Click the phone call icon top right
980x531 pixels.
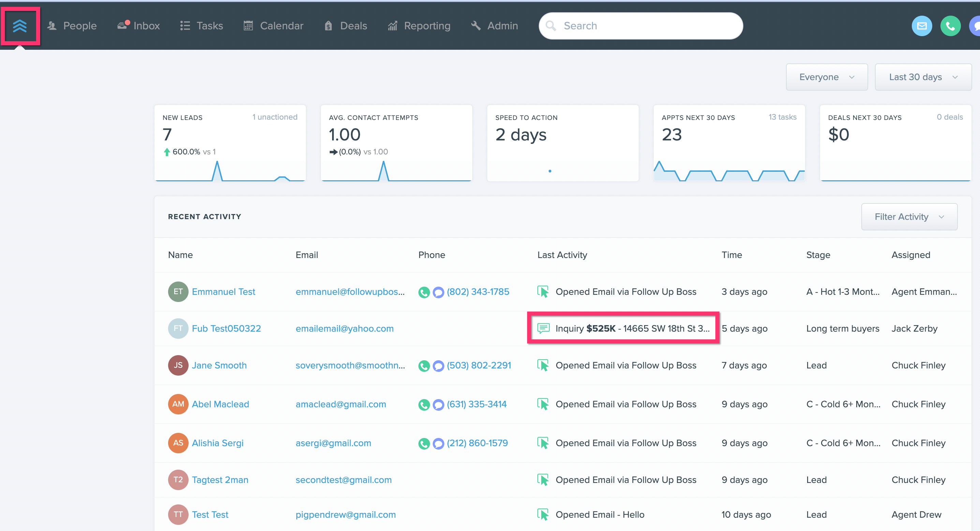coord(949,26)
